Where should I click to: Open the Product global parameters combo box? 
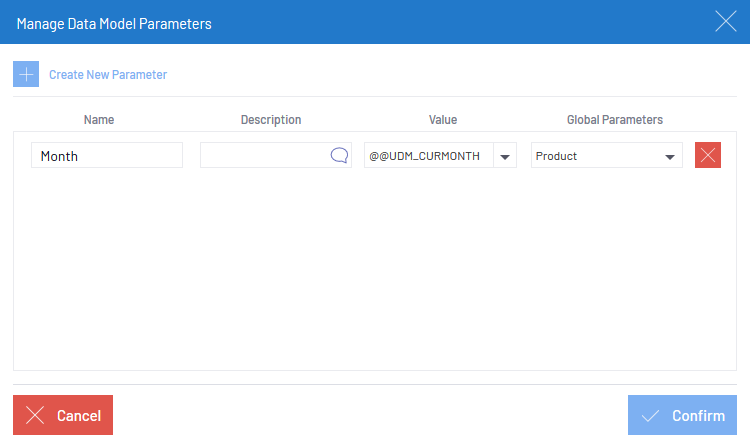[607, 155]
